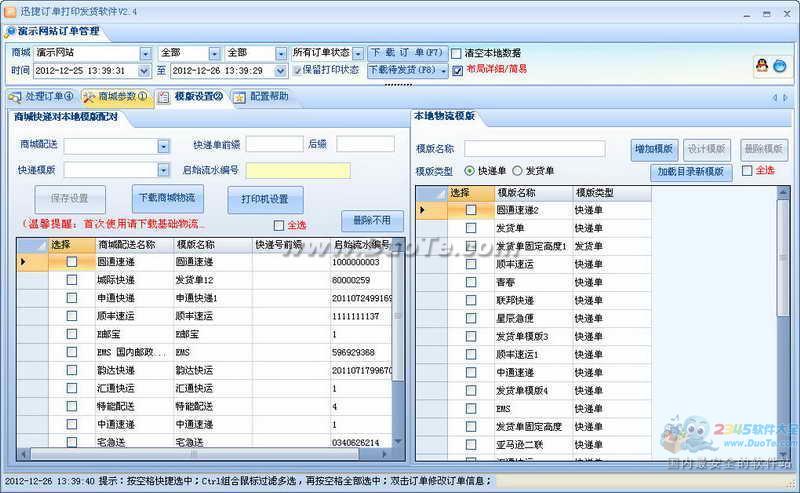Screen dimensions: 800x493
Task: Tick the checkbox in the 特能配送 row
Action: coord(72,406)
